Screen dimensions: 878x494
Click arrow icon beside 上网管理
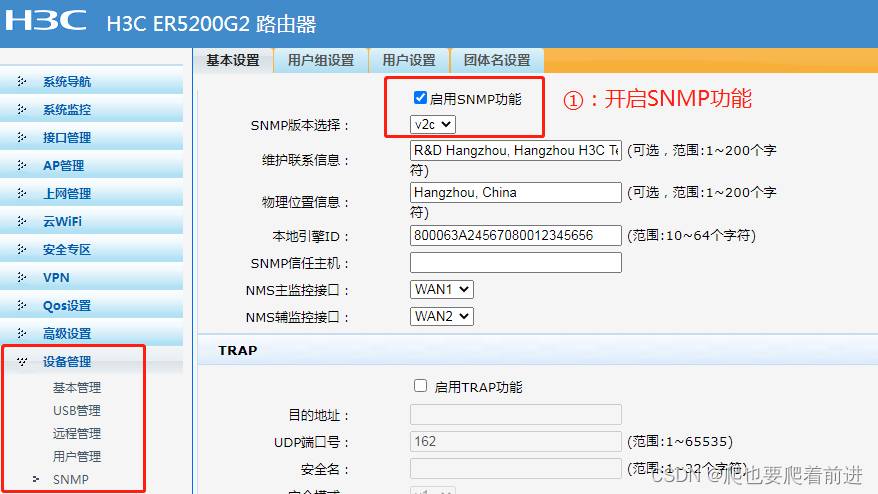[22, 194]
